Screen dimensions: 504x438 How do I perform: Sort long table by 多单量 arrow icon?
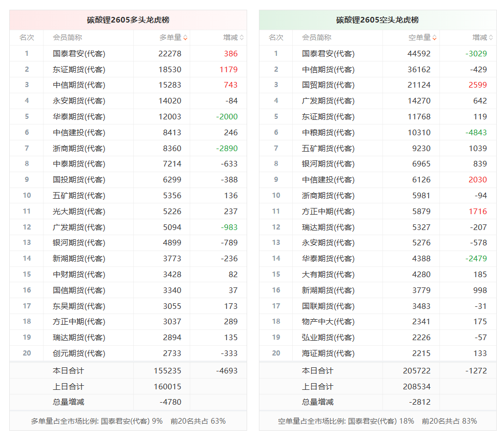[x=185, y=38]
